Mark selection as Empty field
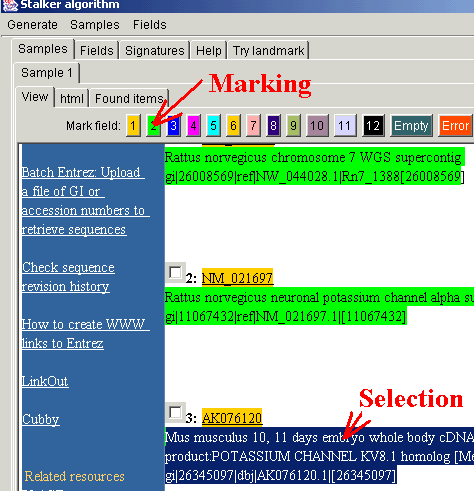The width and height of the screenshot is (474, 491). coord(411,126)
